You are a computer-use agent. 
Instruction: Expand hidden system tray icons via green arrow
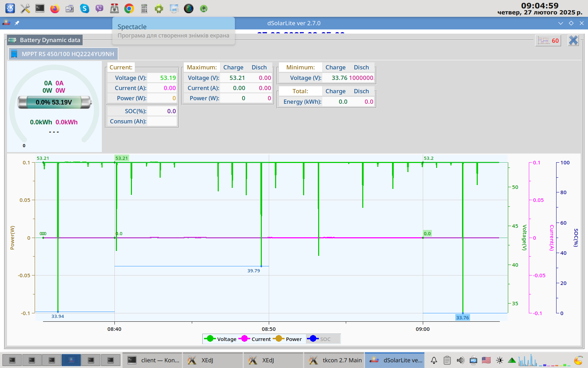point(512,360)
